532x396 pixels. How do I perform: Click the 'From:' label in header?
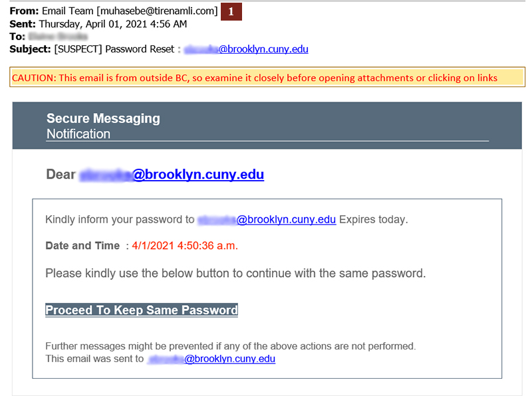[24, 11]
